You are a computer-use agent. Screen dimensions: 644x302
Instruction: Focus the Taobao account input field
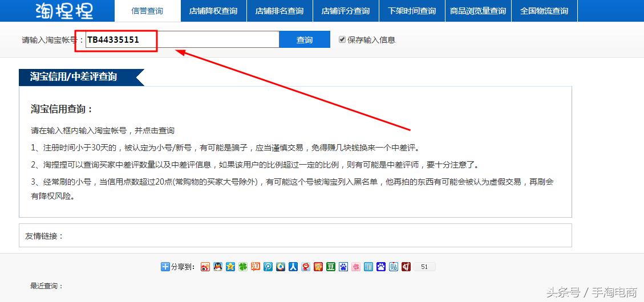tap(183, 40)
